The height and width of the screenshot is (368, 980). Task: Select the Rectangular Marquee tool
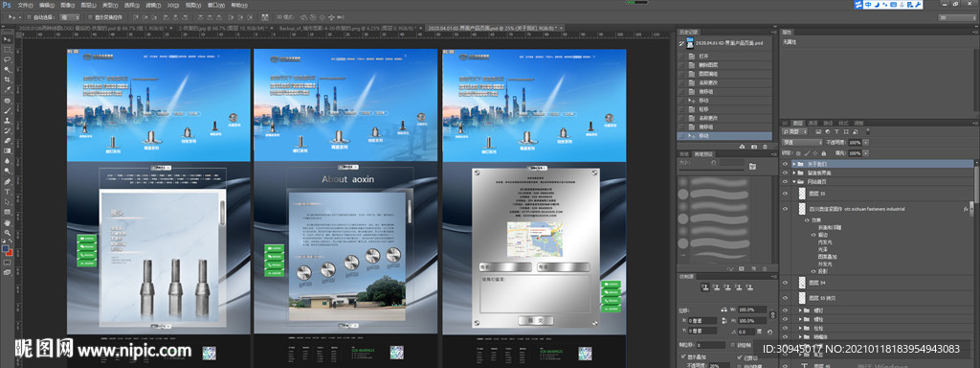click(x=7, y=49)
